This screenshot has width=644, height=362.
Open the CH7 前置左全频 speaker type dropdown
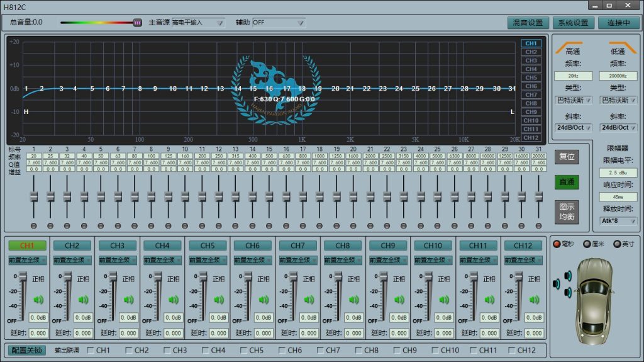[x=297, y=260]
